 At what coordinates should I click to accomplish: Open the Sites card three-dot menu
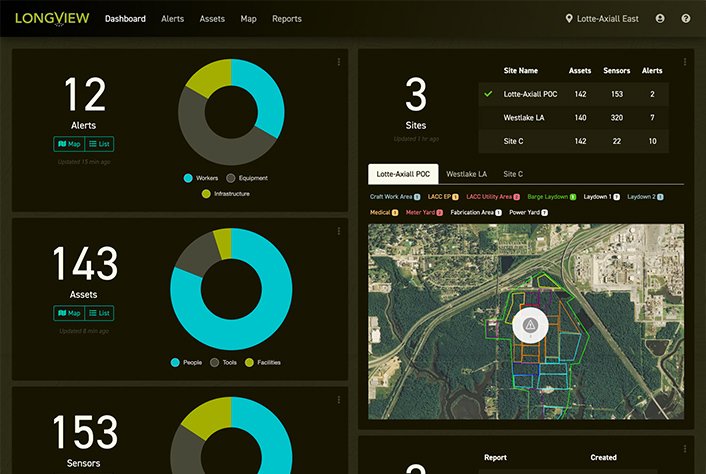pos(685,62)
